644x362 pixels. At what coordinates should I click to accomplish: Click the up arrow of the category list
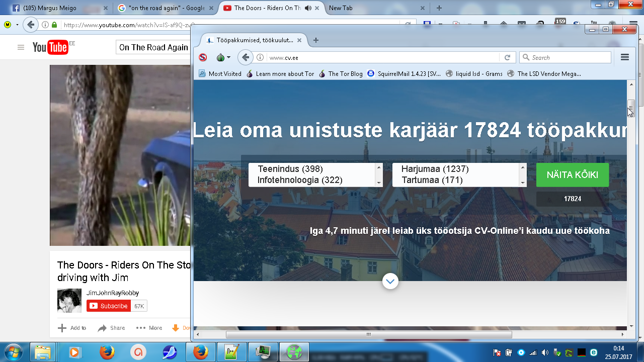pyautogui.click(x=379, y=167)
